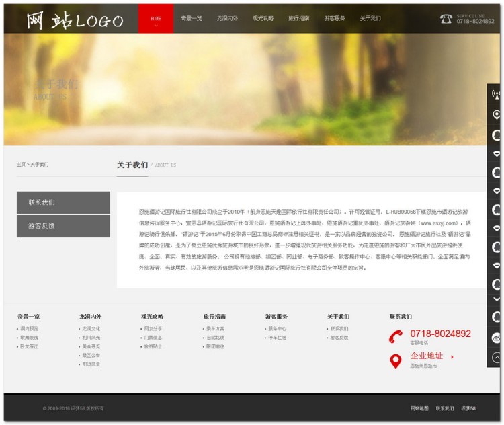Viewport: 504px width, 425px height.
Task: Open 织梦58 link in the bottom bar
Action: (468, 408)
